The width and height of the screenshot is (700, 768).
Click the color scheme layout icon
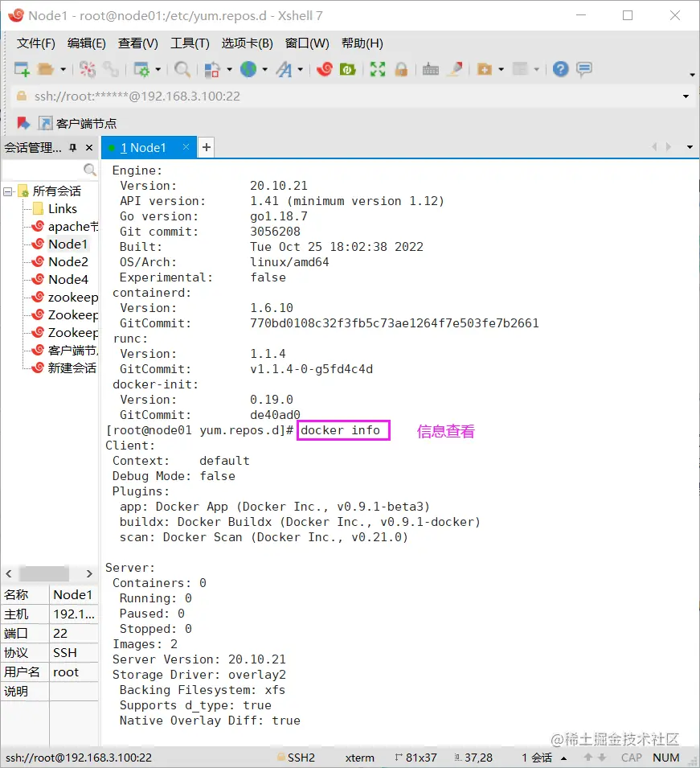[x=211, y=69]
